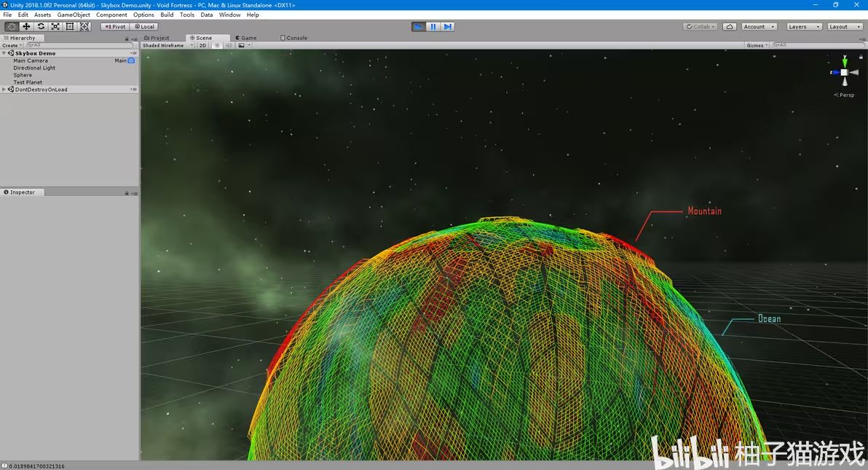Open the cloud Services button
The height and width of the screenshot is (470, 868).
tap(730, 27)
